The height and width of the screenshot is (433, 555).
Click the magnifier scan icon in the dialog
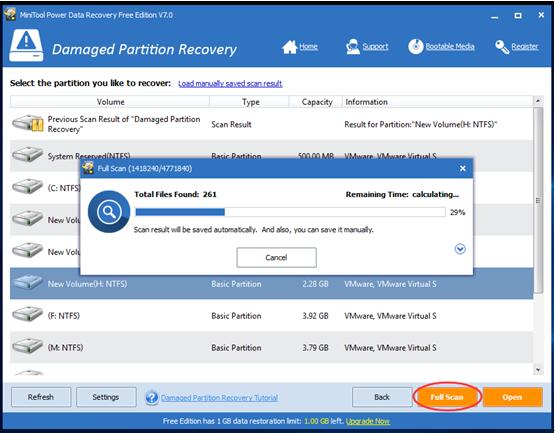tap(109, 212)
